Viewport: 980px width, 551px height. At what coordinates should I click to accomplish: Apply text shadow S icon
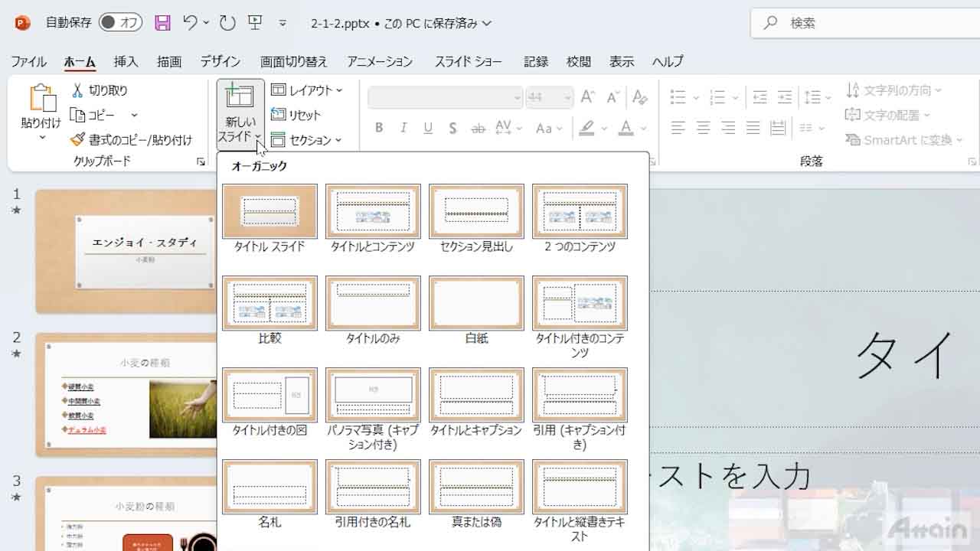[x=453, y=128]
